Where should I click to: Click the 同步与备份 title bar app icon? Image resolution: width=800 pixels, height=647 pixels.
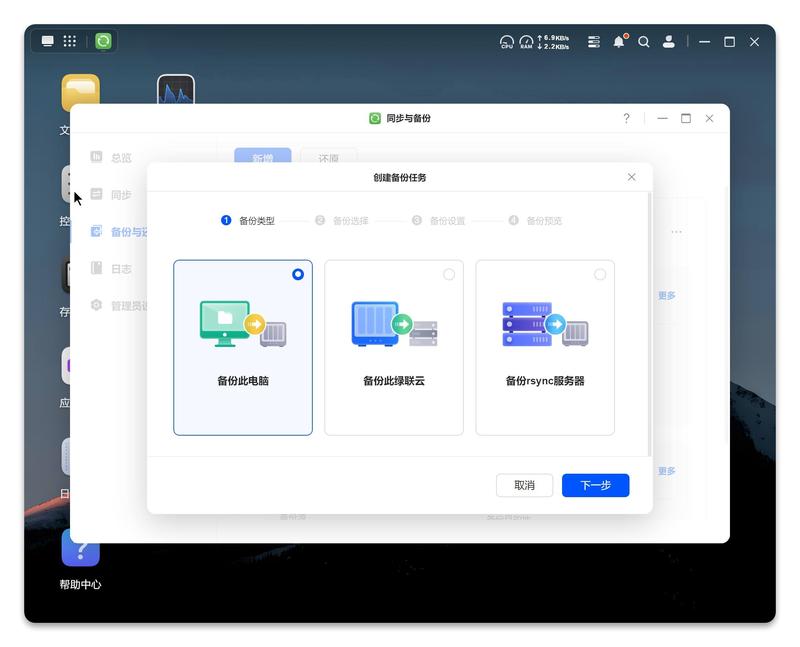pyautogui.click(x=375, y=118)
